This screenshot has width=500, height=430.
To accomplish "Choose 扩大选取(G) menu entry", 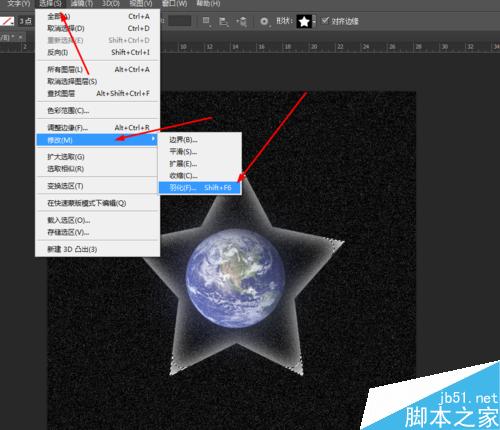I will (98, 157).
